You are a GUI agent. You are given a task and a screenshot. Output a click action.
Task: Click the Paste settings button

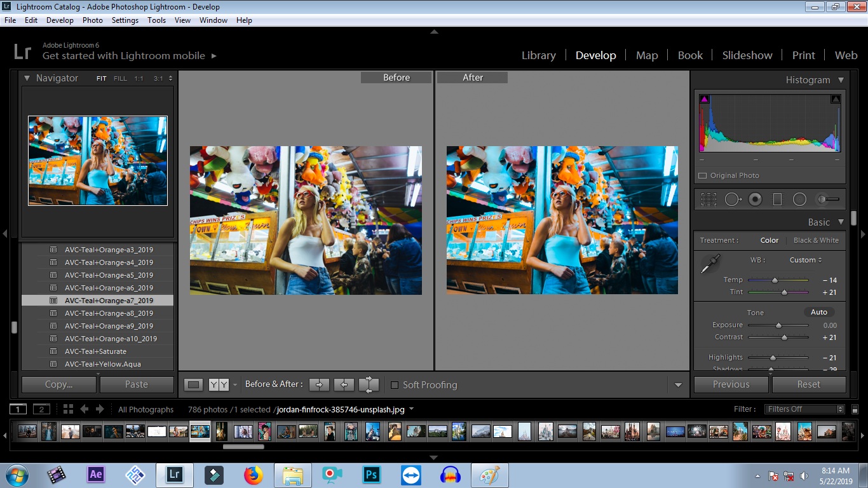137,384
